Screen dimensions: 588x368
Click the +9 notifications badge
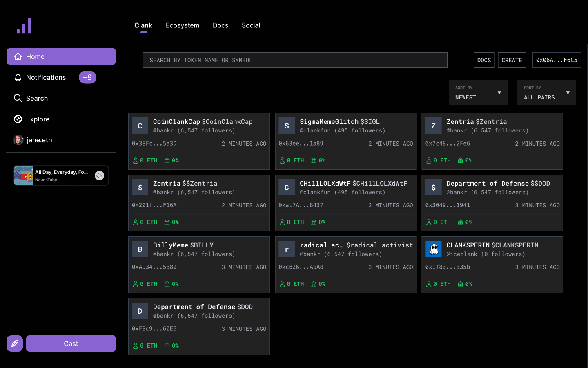(87, 77)
